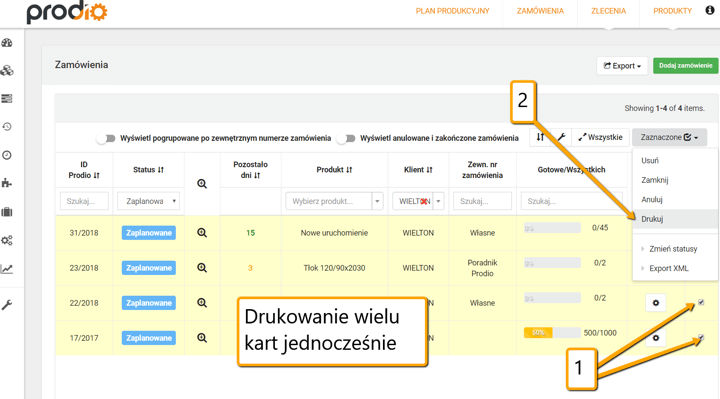Click the Wszystkie expand button

pyautogui.click(x=600, y=137)
